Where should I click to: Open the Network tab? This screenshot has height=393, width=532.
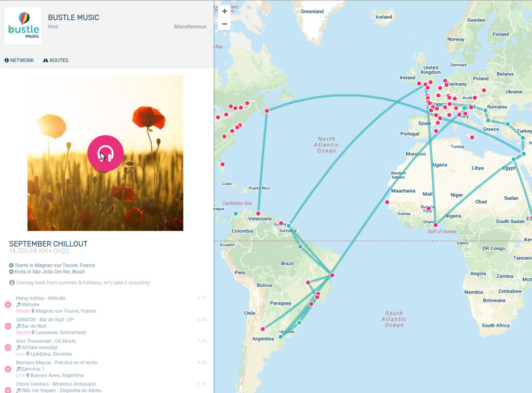pyautogui.click(x=19, y=60)
